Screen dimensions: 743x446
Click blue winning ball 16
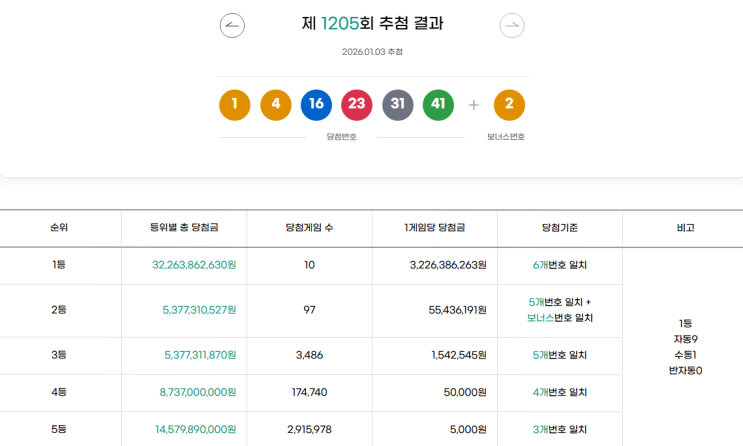316,105
